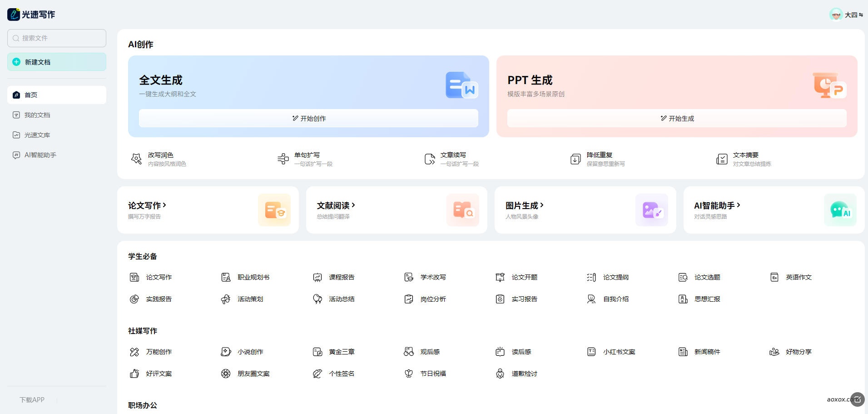Click the feedback icon at bottom right
Viewport: 868px width, 414px height.
pyautogui.click(x=857, y=399)
